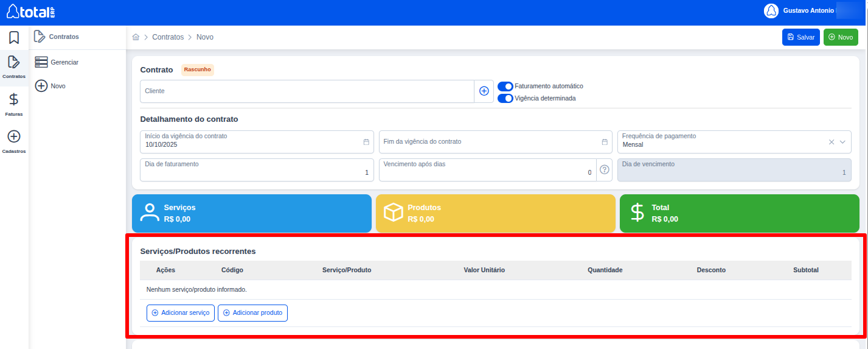Open calendar icon for Fim da vigência
The image size is (868, 349).
tap(605, 142)
